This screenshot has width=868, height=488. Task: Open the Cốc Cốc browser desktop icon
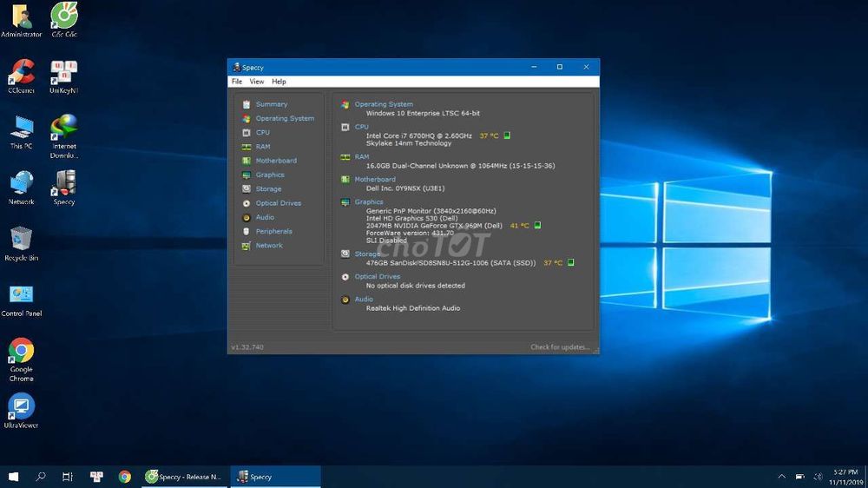[64, 21]
